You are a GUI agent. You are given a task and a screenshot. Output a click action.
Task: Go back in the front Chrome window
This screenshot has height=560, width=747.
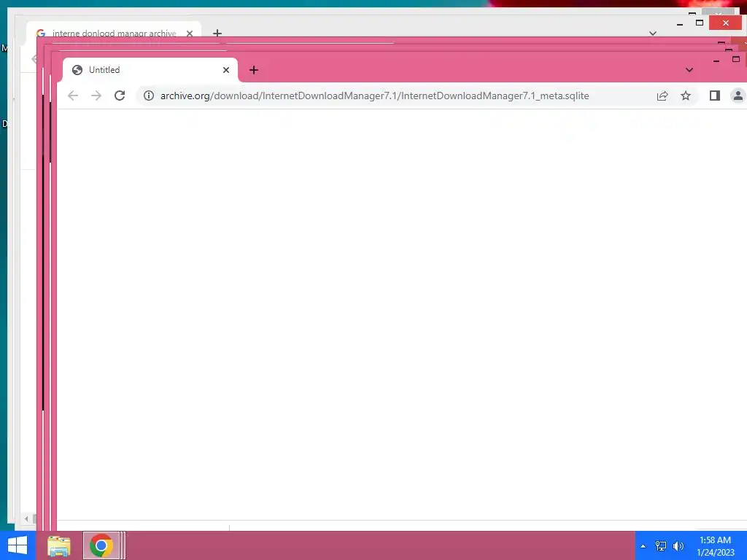pyautogui.click(x=73, y=96)
